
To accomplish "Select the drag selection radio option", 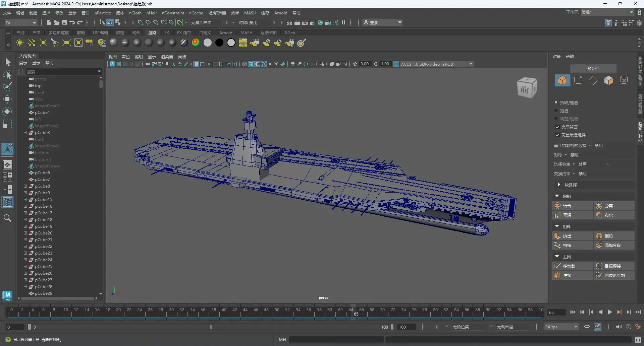I will pyautogui.click(x=556, y=111).
